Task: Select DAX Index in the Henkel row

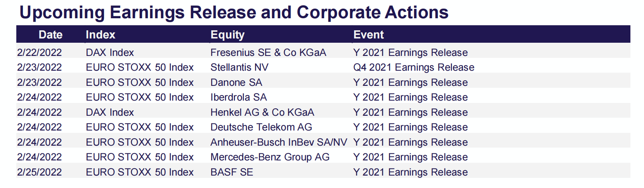Action: (x=110, y=112)
